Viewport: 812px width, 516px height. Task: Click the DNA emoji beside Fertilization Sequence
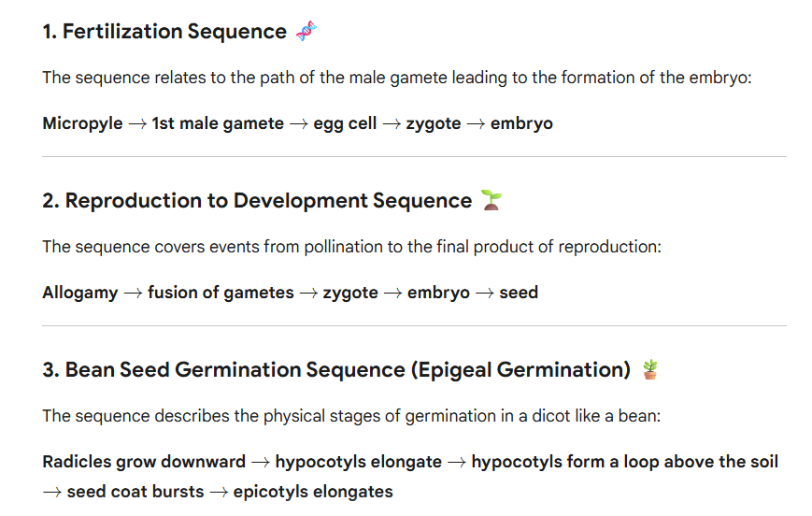306,31
